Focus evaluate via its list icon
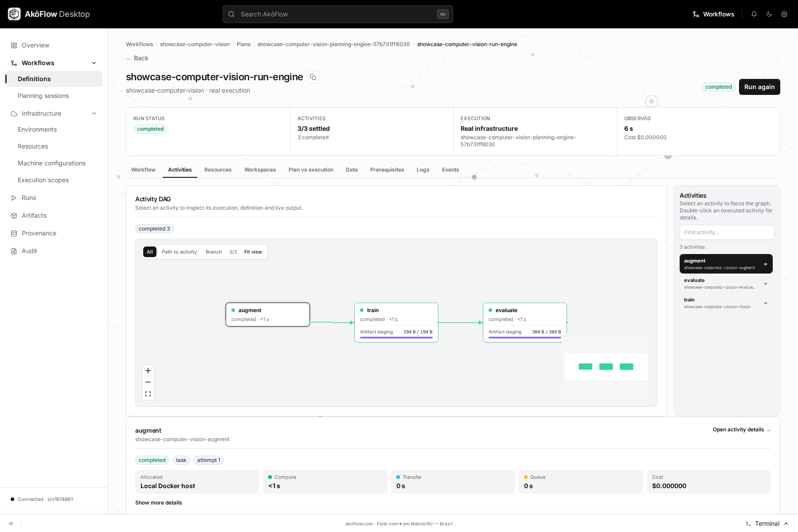 click(x=765, y=284)
